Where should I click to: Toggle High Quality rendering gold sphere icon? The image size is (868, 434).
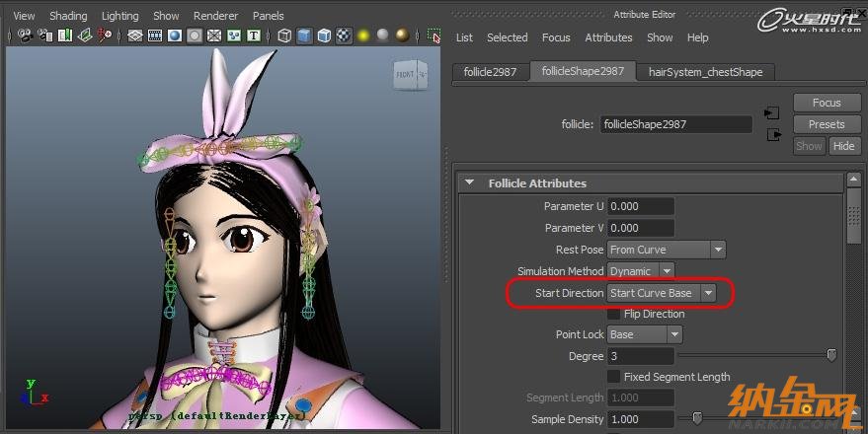pos(403,36)
